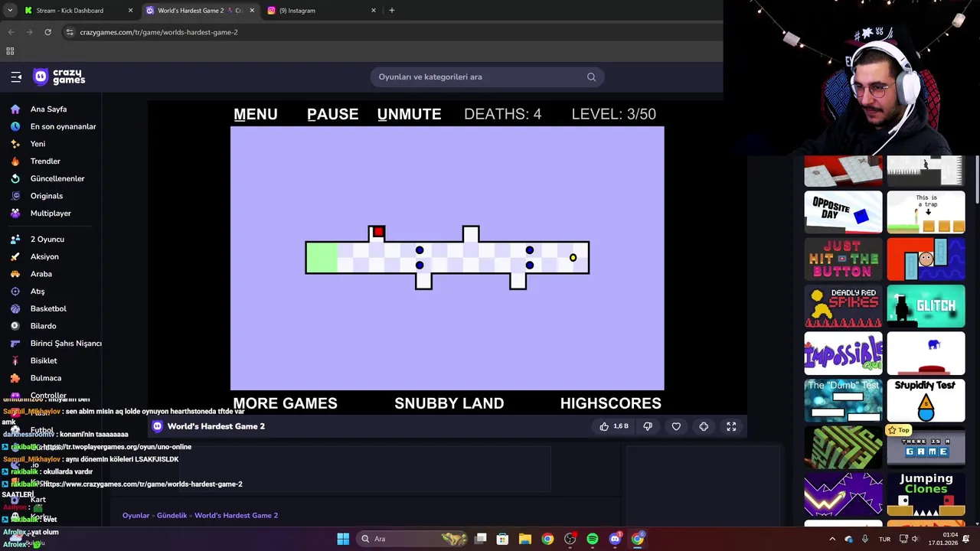Open site information icon in address bar

[x=70, y=32]
